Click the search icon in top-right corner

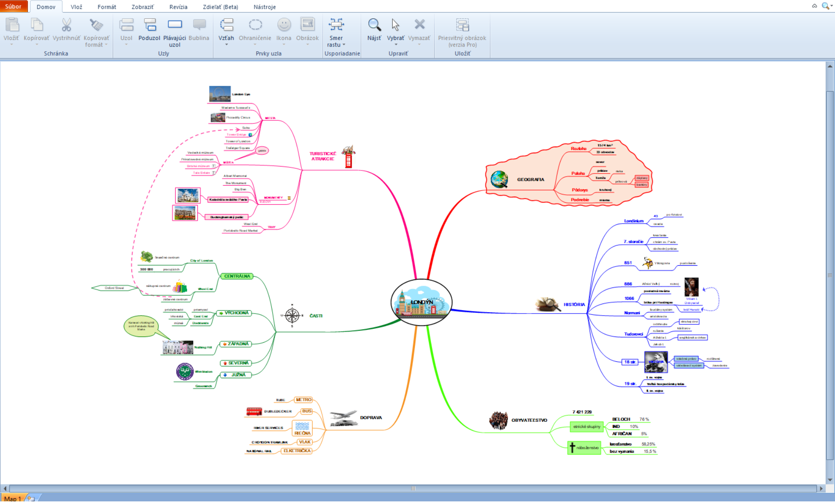point(825,6)
